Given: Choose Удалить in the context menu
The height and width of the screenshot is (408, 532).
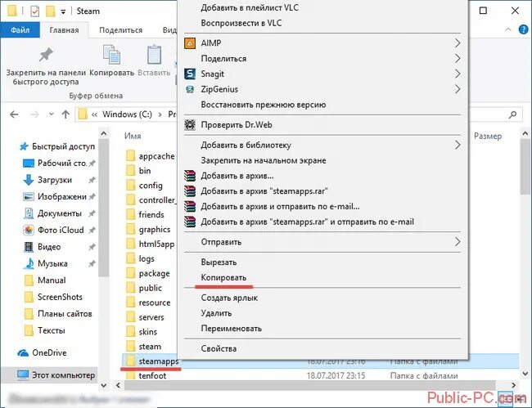Looking at the screenshot, I should 216,313.
